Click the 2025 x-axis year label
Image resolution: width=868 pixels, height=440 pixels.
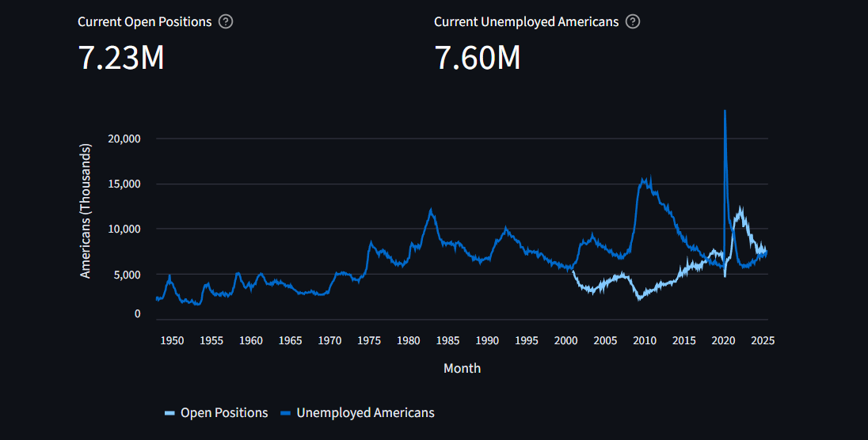click(762, 340)
